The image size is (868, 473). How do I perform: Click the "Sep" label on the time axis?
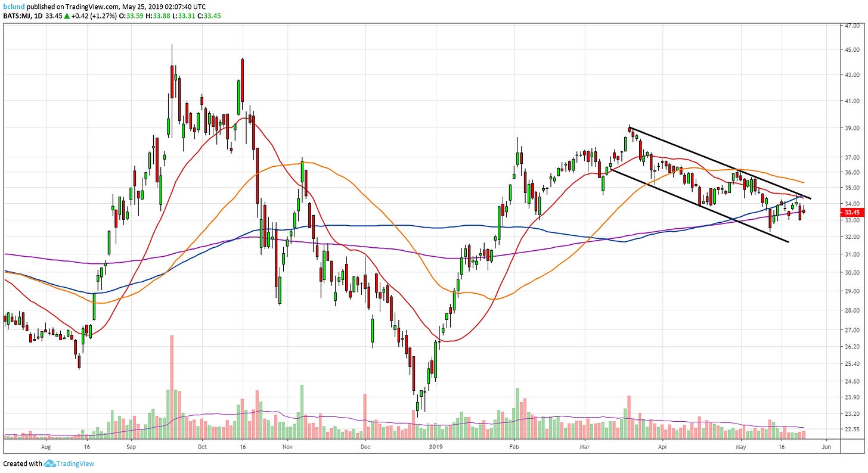point(131,446)
